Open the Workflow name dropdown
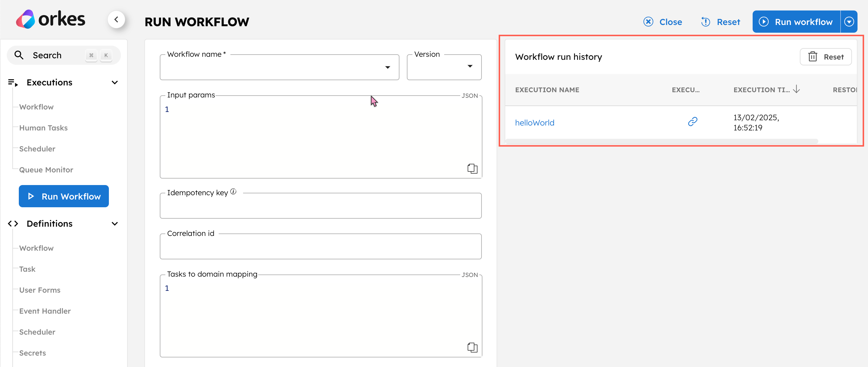The image size is (868, 367). 387,68
